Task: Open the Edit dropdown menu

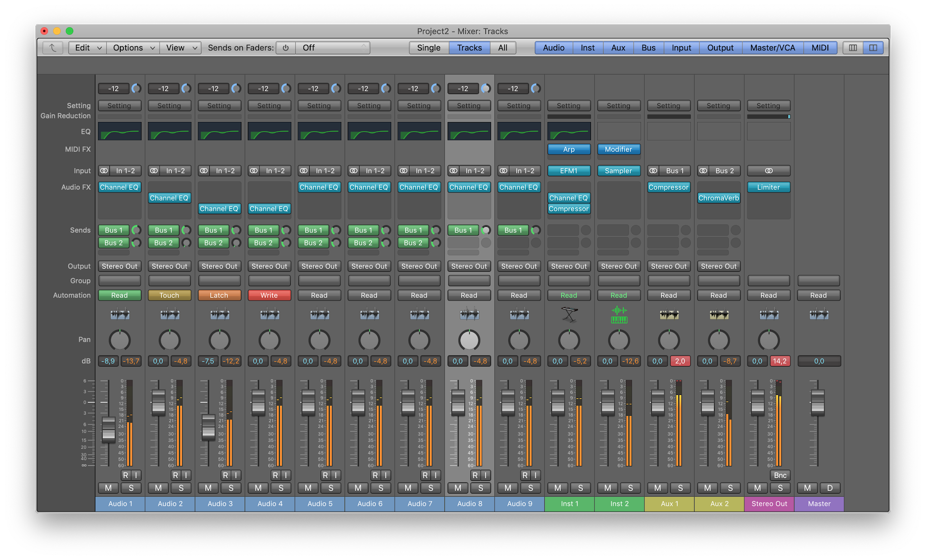Action: point(87,47)
